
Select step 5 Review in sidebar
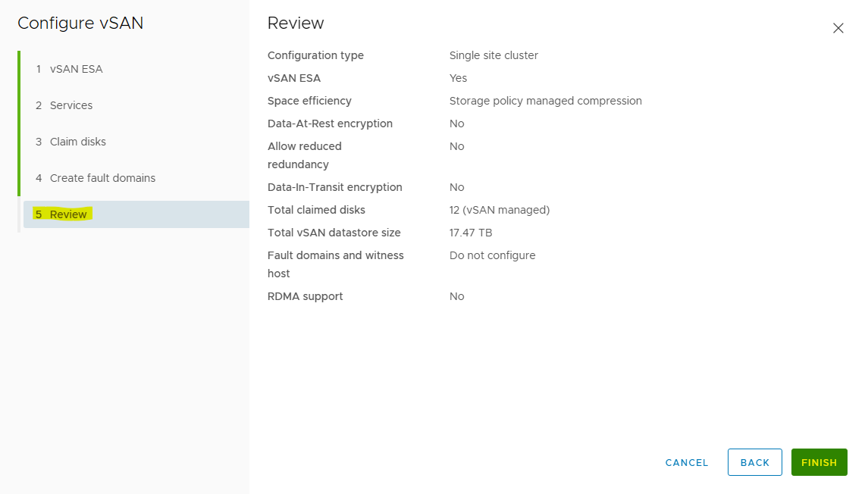tap(136, 214)
